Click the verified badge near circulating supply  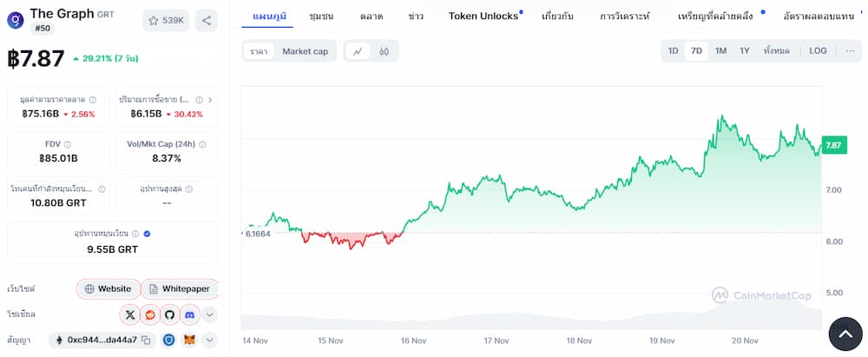(147, 234)
